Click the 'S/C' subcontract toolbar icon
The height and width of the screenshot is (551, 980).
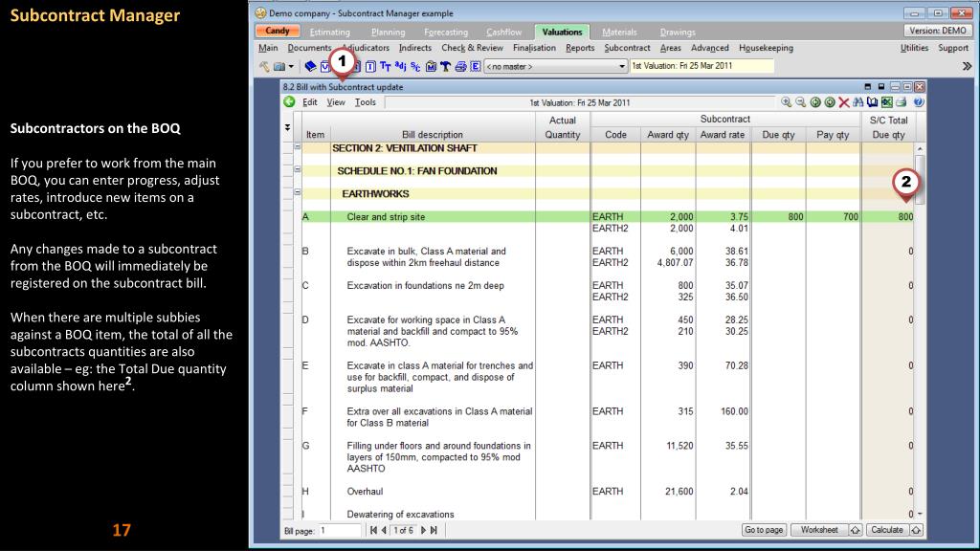415,66
